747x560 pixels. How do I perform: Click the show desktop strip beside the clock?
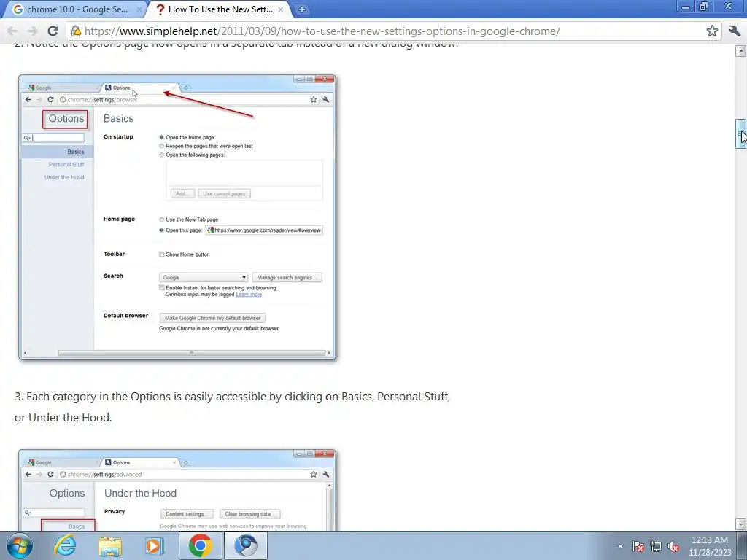[742, 545]
